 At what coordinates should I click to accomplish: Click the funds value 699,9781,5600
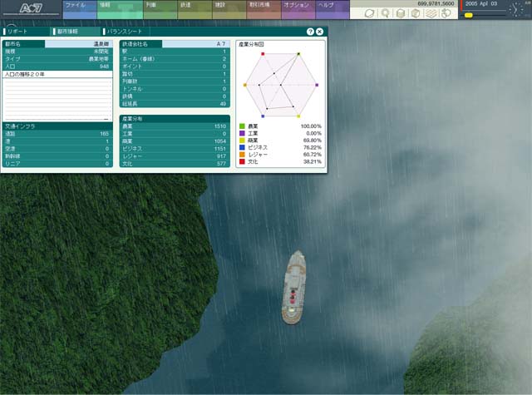click(436, 3)
